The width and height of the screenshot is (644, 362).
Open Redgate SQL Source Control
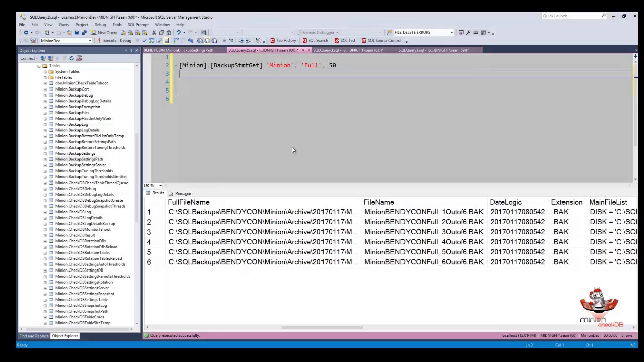pyautogui.click(x=381, y=41)
